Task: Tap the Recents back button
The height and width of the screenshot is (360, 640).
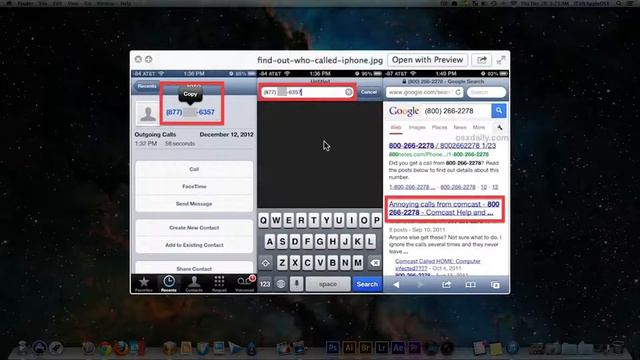Action: pyautogui.click(x=146, y=86)
